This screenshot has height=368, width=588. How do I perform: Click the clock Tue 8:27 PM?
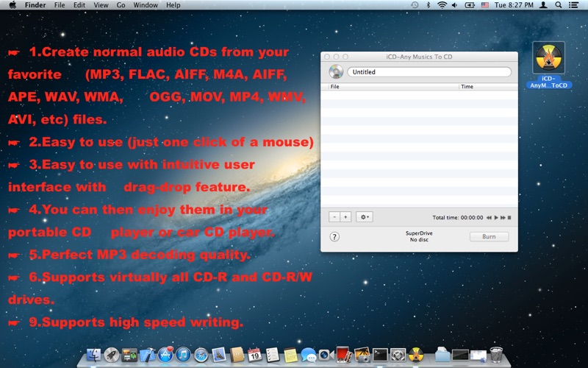[x=514, y=5]
